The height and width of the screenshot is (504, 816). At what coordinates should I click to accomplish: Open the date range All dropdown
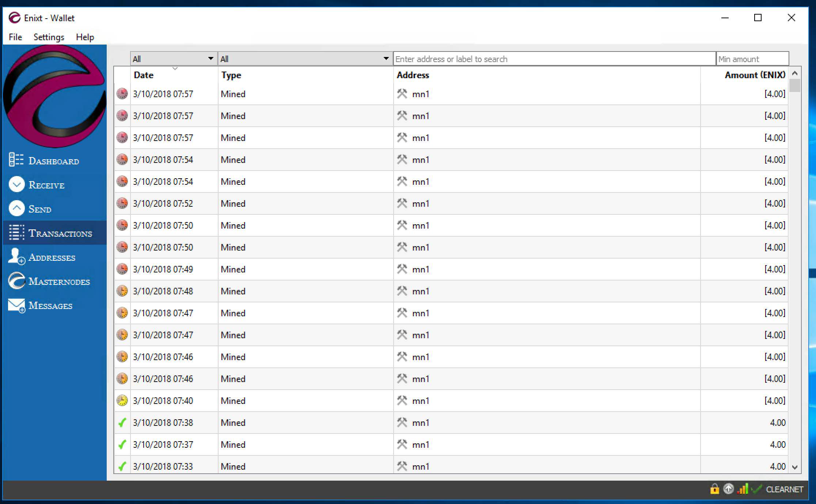coord(174,59)
